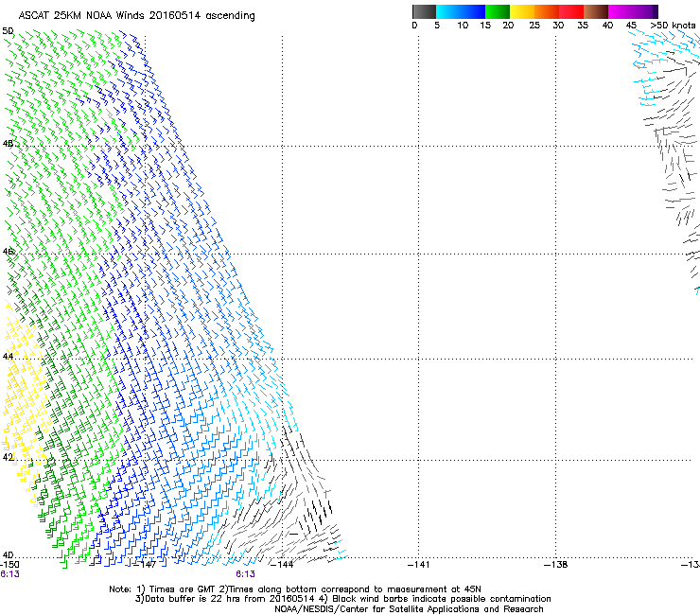Click the '10' legend scale value

463,26
